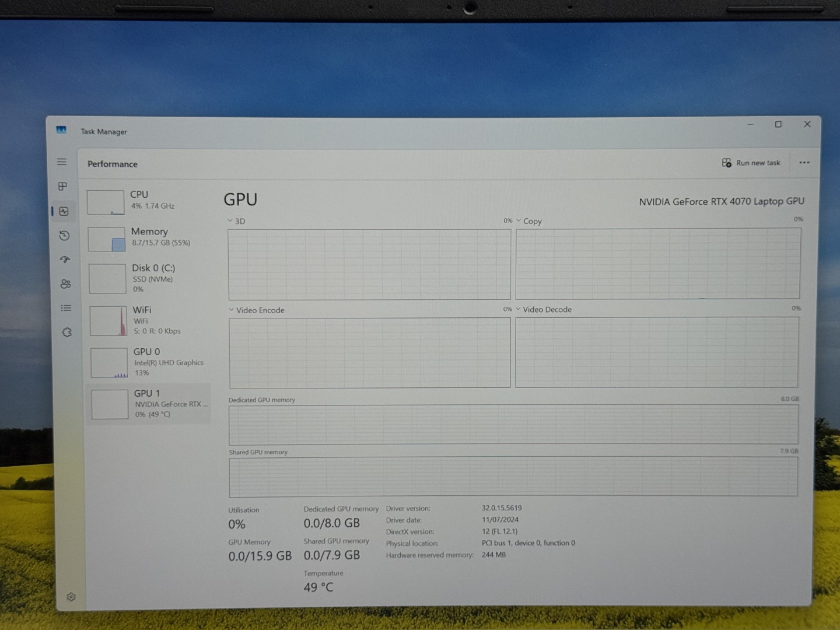The image size is (840, 630).
Task: Open the Services page icon
Action: pos(66,332)
